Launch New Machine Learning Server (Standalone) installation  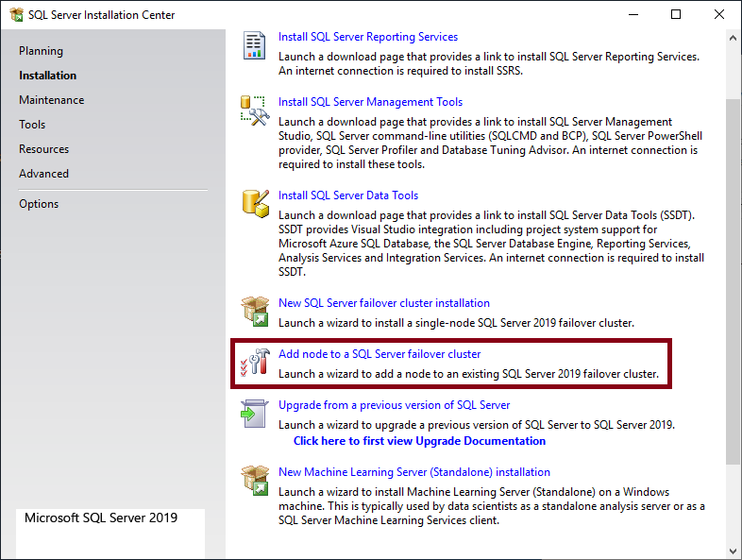tap(414, 472)
